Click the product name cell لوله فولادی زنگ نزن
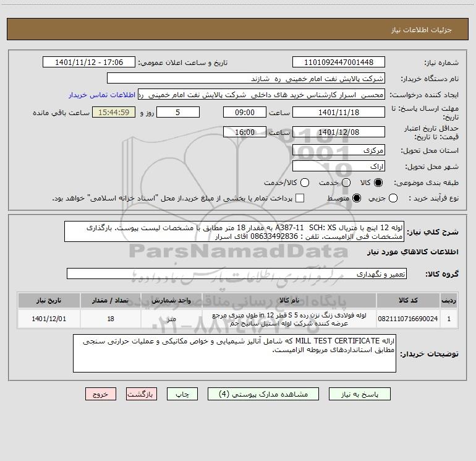This screenshot has width=476, height=461. (x=289, y=319)
